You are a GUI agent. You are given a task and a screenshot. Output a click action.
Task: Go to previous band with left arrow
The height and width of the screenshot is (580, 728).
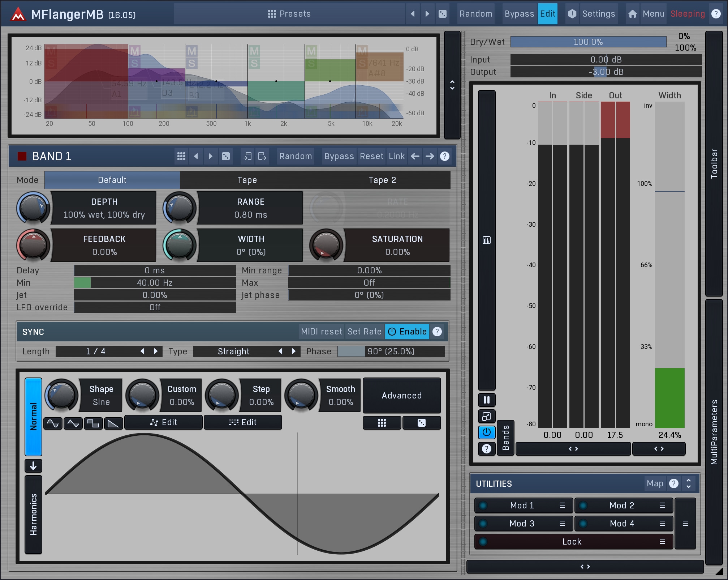click(415, 156)
